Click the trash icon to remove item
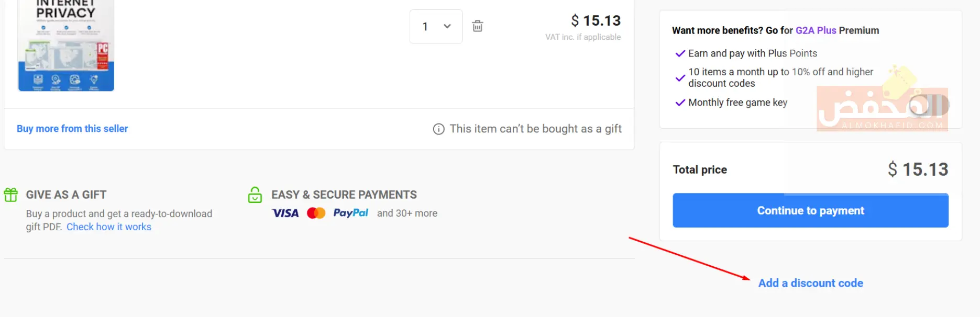Viewport: 980px width, 317px height. (x=477, y=26)
